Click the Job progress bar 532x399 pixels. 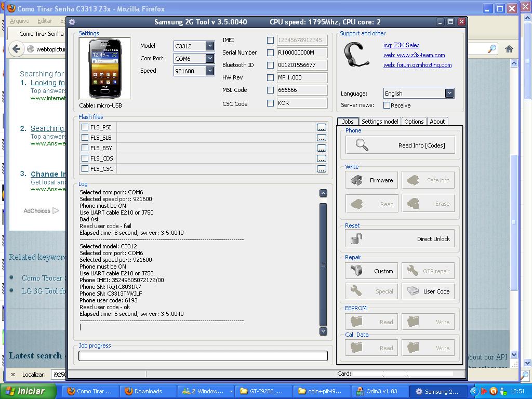click(203, 355)
